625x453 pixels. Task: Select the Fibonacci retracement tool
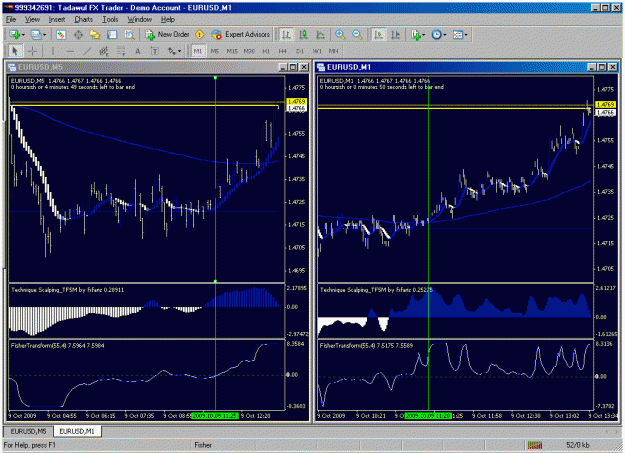(120, 51)
